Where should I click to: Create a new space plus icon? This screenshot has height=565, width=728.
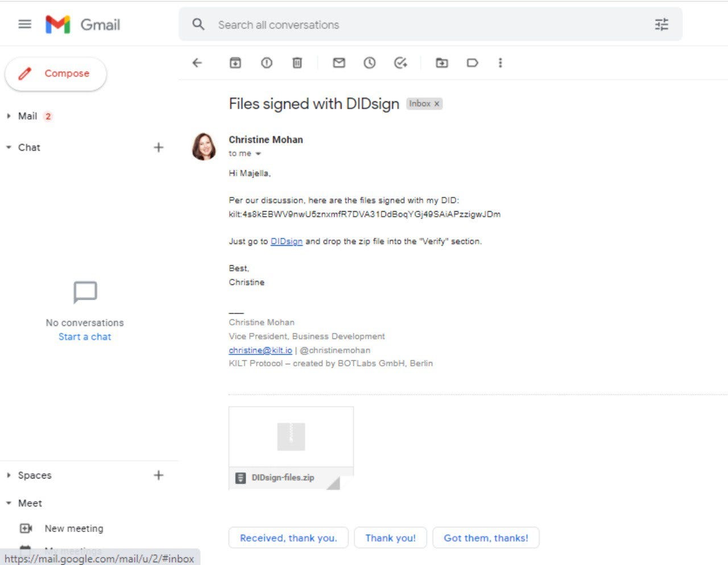(x=159, y=475)
